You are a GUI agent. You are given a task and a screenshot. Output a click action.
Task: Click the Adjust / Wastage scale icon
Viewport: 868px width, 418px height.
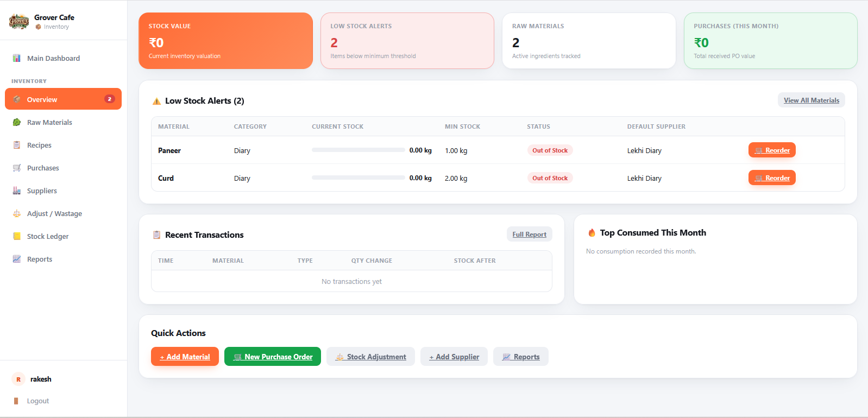coord(17,213)
